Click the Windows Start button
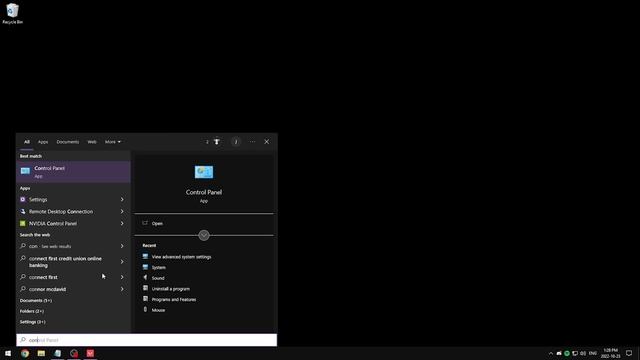The width and height of the screenshot is (640, 360). 8,353
